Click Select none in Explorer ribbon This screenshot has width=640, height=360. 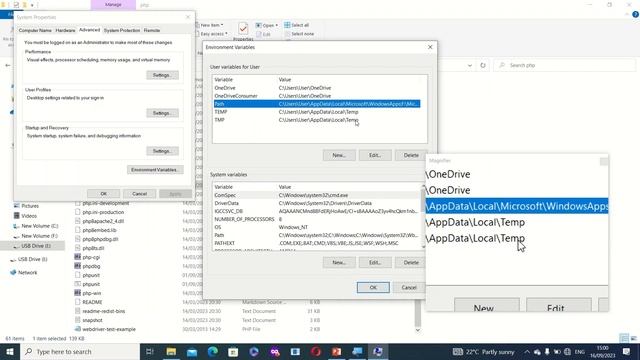click(299, 34)
